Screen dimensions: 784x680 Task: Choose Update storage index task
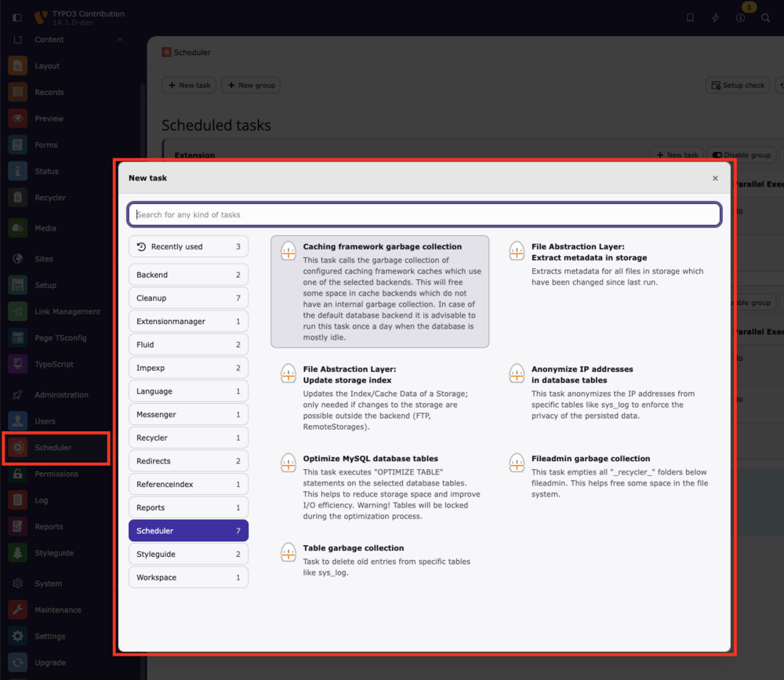[380, 398]
